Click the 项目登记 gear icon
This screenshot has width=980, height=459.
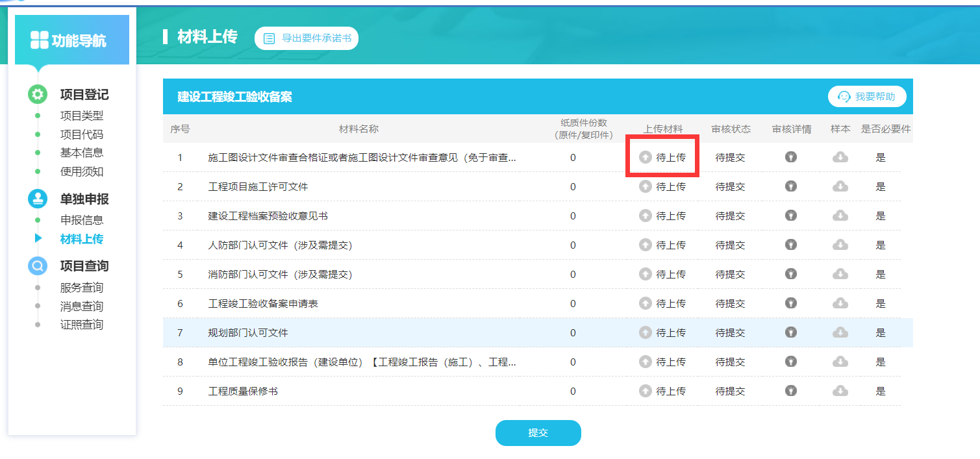[38, 94]
